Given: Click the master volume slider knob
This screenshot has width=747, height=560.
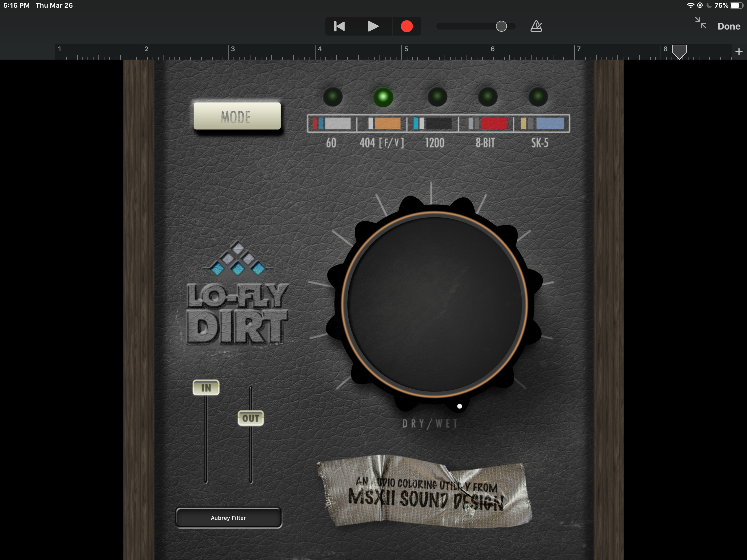Looking at the screenshot, I should [501, 26].
